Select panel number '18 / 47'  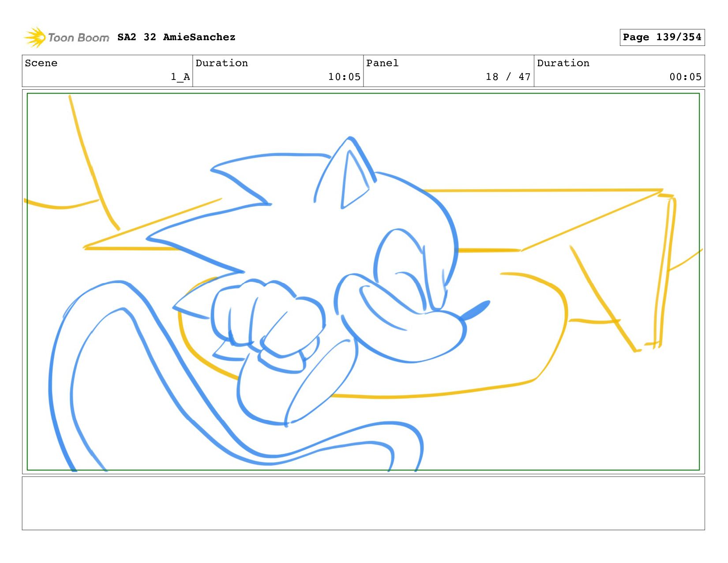click(508, 77)
